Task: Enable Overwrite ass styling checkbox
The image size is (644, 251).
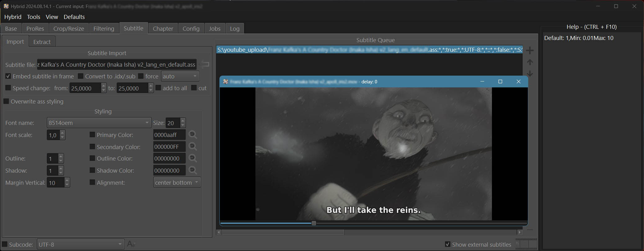Action: tap(6, 101)
